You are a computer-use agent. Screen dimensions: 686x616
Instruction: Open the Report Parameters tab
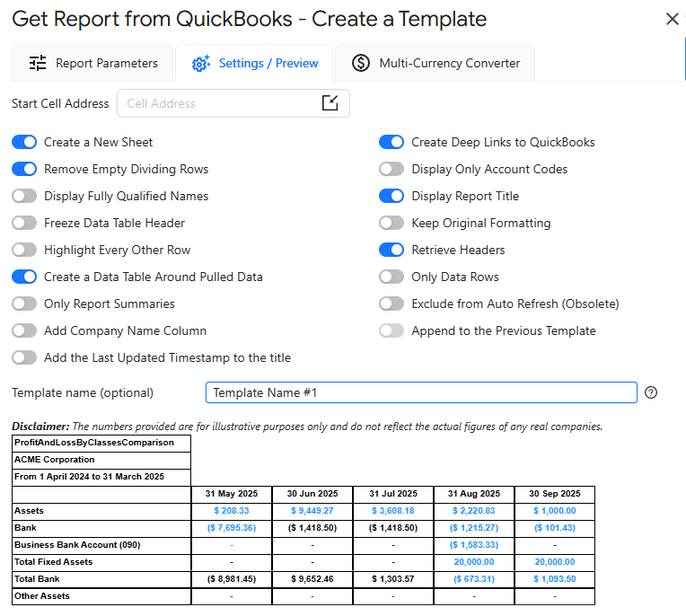93,63
